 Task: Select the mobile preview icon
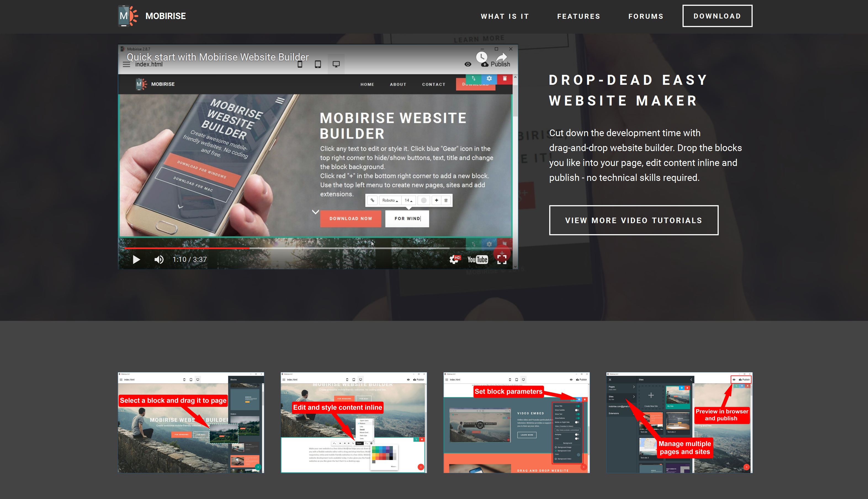301,64
